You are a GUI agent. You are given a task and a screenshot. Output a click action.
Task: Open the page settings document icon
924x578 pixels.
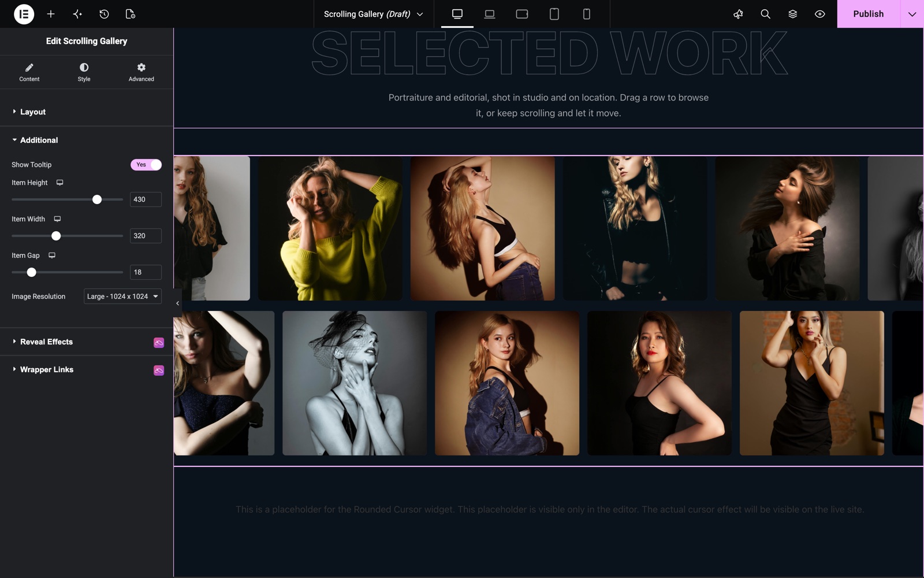(131, 14)
